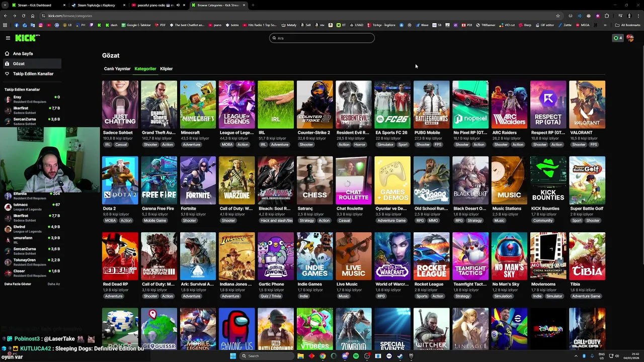Click the Simulator tag under EA Sports FC 26

(385, 145)
